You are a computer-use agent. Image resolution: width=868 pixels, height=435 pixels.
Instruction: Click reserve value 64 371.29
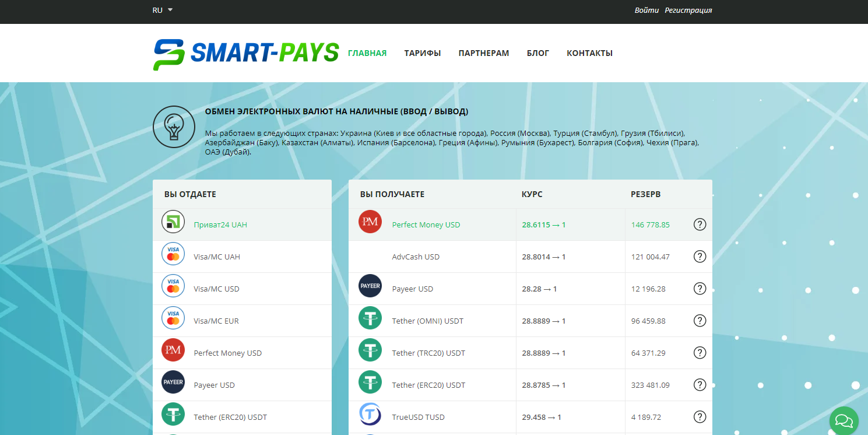coord(648,353)
